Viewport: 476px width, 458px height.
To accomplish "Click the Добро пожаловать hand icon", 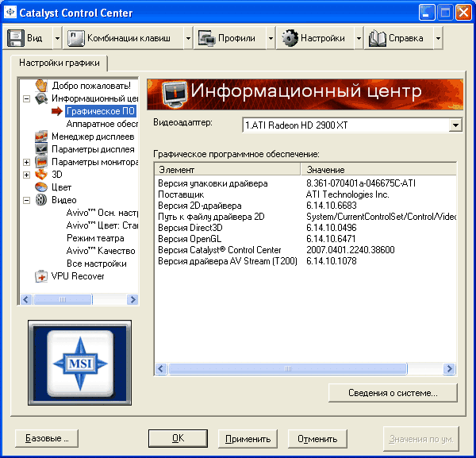I will pyautogui.click(x=41, y=86).
